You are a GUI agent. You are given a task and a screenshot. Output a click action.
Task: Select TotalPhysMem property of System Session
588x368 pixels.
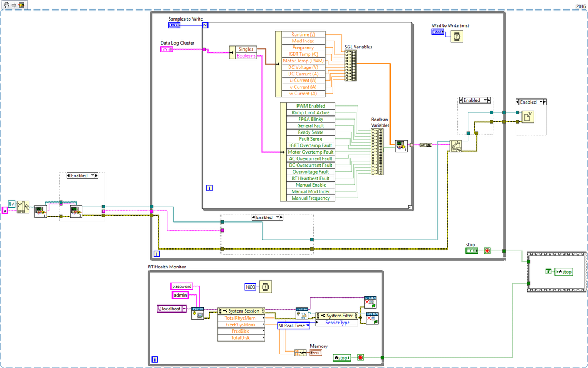pos(240,318)
